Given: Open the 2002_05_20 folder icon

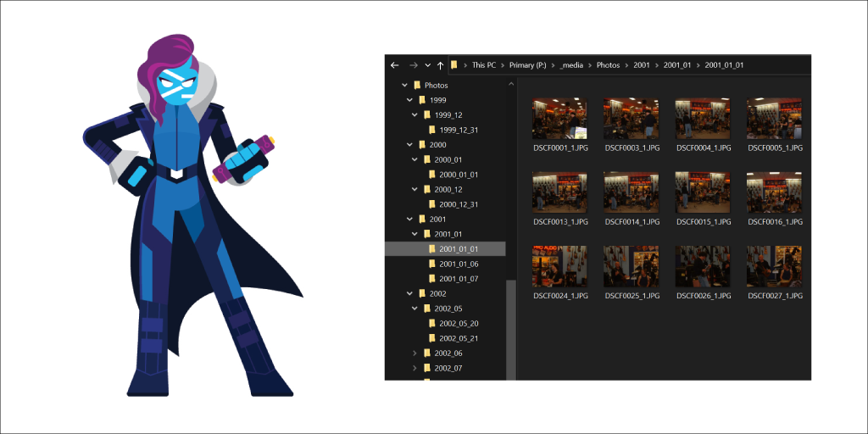Looking at the screenshot, I should pyautogui.click(x=432, y=324).
